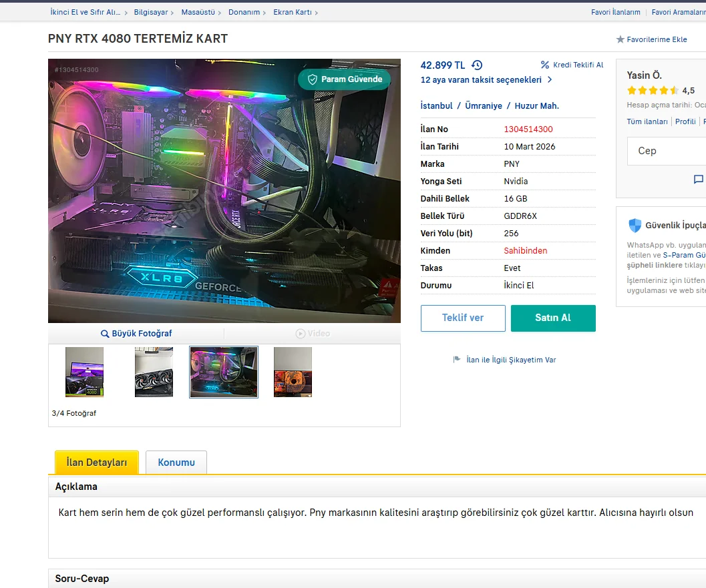706x588 pixels.
Task: Click the message bubble icon in seller panel
Action: click(699, 180)
